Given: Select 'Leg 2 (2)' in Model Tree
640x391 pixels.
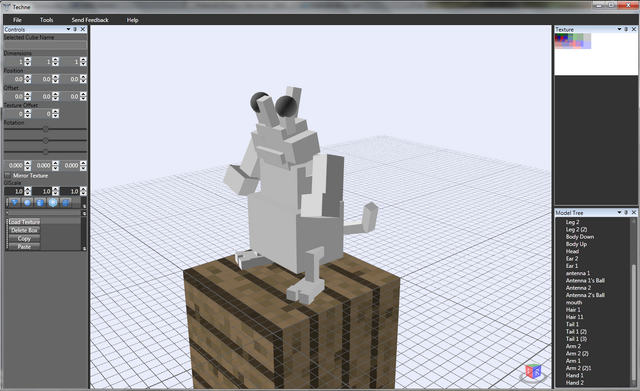Looking at the screenshot, I should point(576,229).
